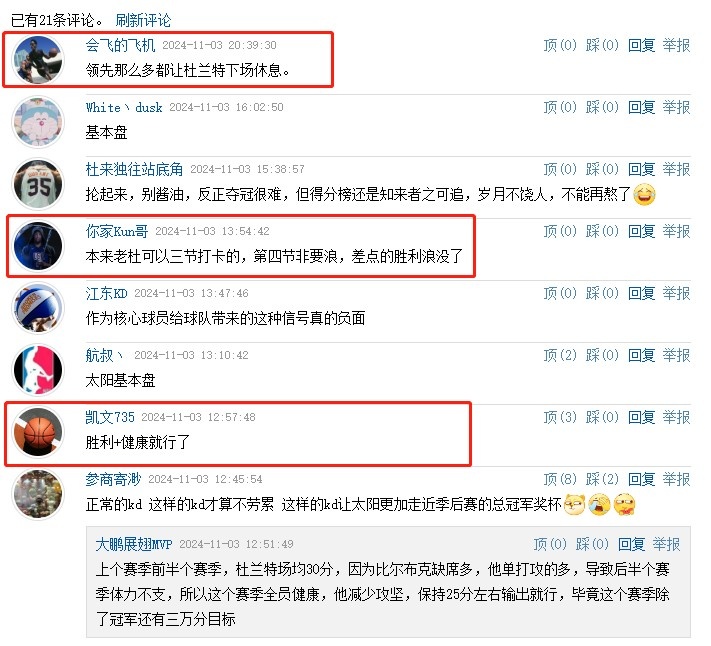Open 会飞的飞机's avatar picture
The width and height of the screenshot is (711, 646).
coord(38,60)
